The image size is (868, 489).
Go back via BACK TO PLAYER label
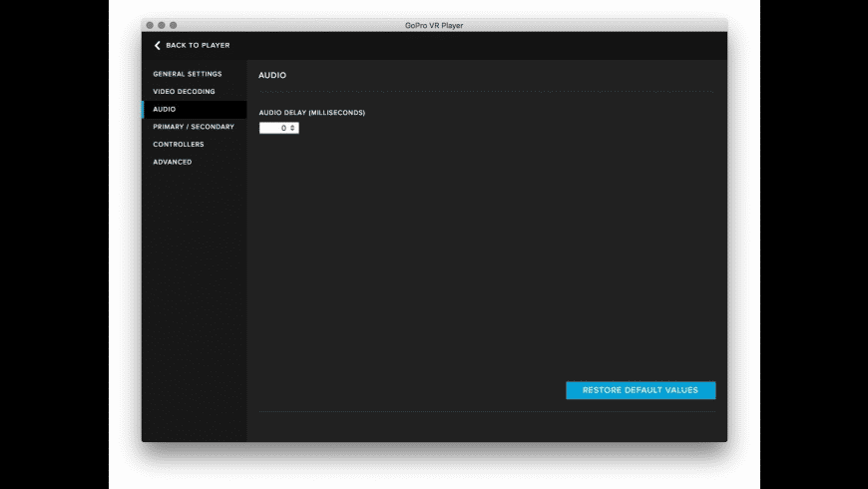tap(198, 46)
